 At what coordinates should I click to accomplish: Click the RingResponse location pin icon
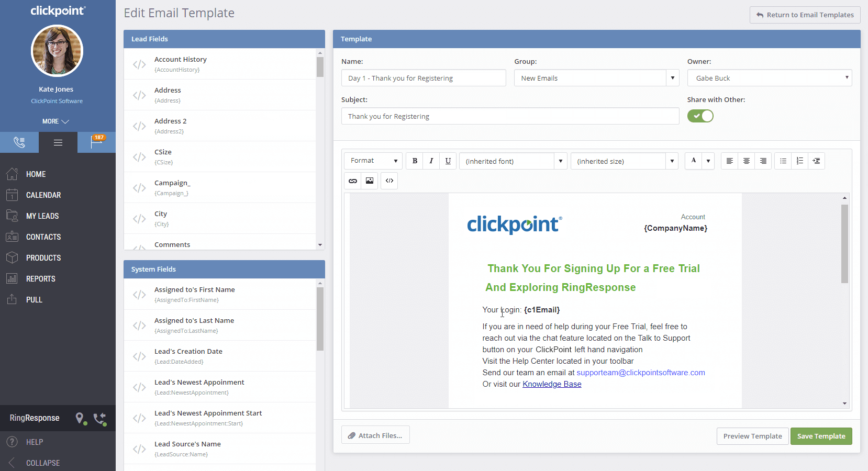click(x=80, y=418)
